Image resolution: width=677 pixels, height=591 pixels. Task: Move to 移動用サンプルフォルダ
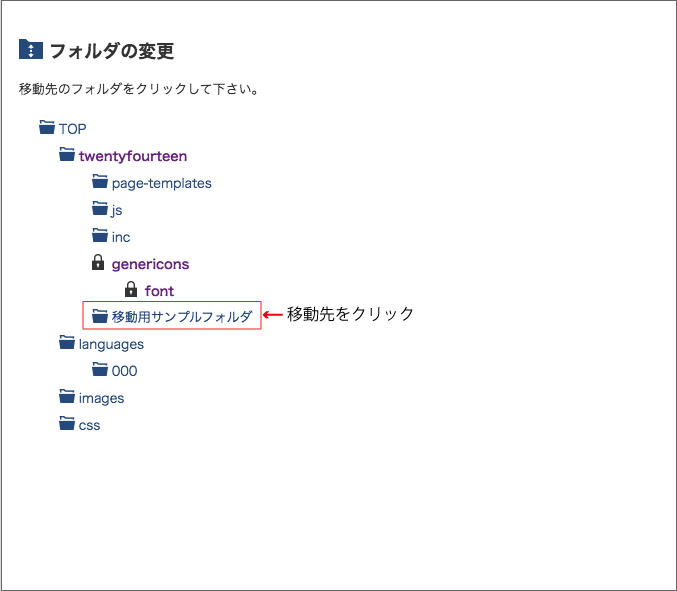pos(182,316)
